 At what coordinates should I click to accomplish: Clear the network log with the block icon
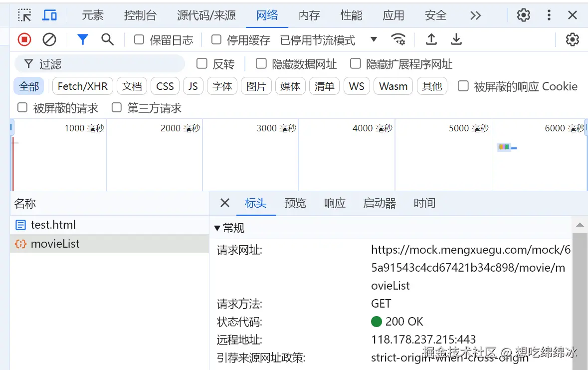tap(48, 39)
